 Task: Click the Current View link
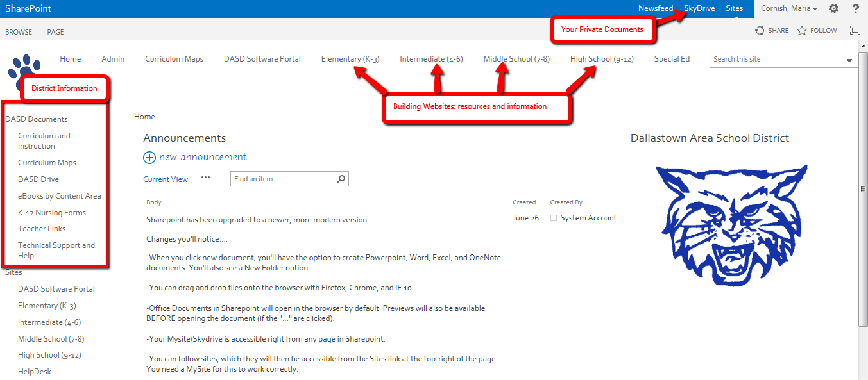[x=166, y=179]
